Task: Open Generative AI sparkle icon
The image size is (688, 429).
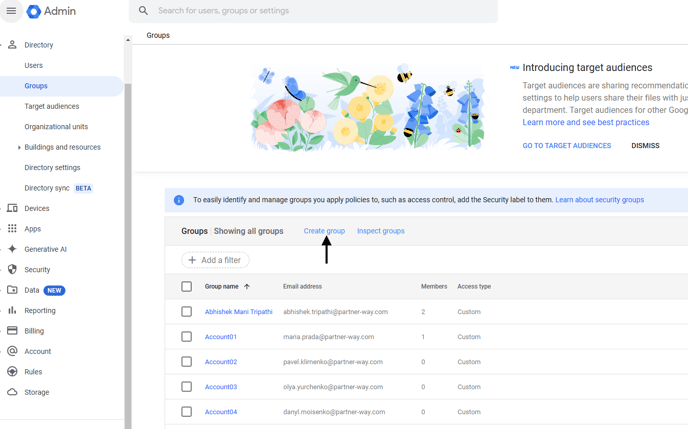Action: pyautogui.click(x=12, y=249)
